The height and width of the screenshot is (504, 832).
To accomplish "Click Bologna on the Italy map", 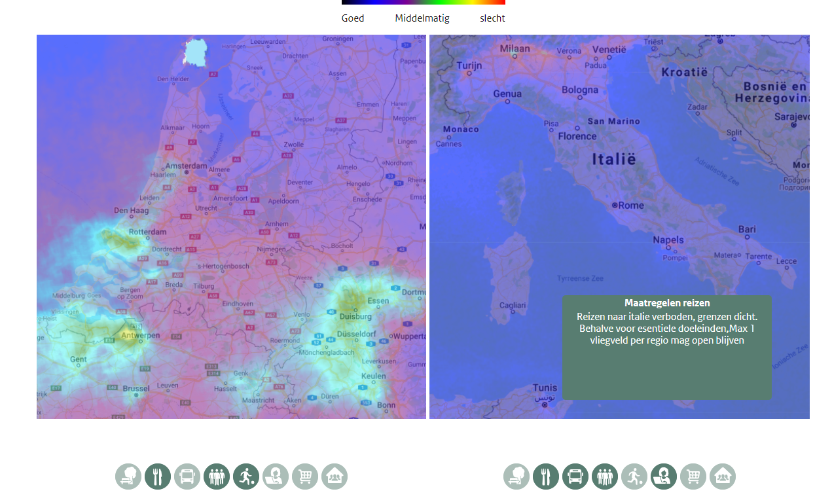I will [580, 90].
